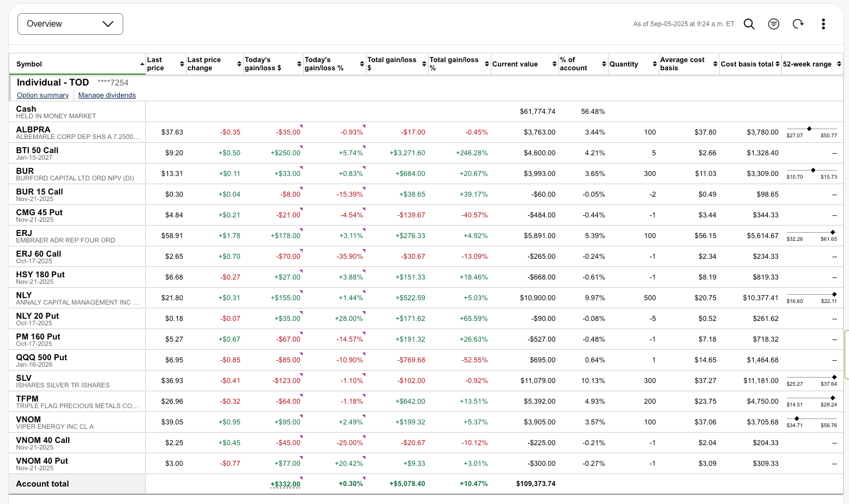Image resolution: width=849 pixels, height=504 pixels.
Task: Sort by Last price change column
Action: 214,64
